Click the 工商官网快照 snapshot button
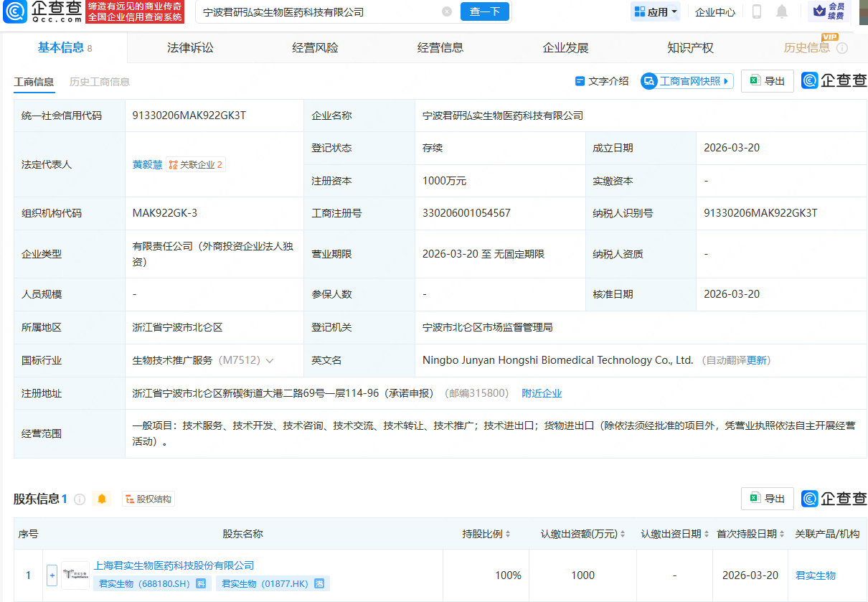Image resolution: width=868 pixels, height=602 pixels. click(687, 80)
